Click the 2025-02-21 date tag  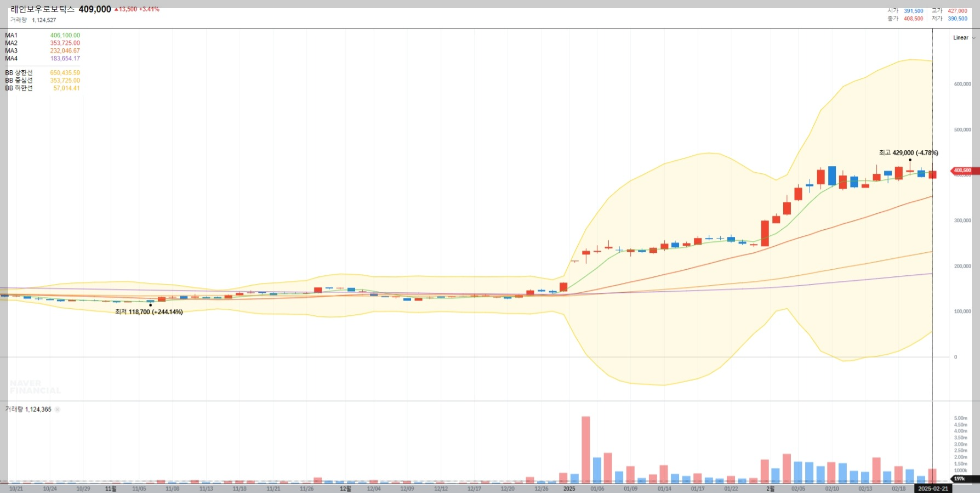pyautogui.click(x=933, y=489)
